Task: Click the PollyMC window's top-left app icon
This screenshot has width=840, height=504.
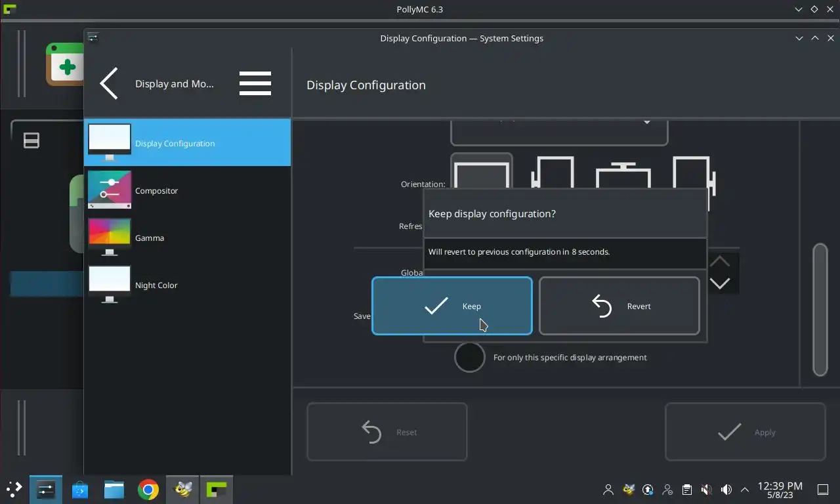Action: coord(9,9)
